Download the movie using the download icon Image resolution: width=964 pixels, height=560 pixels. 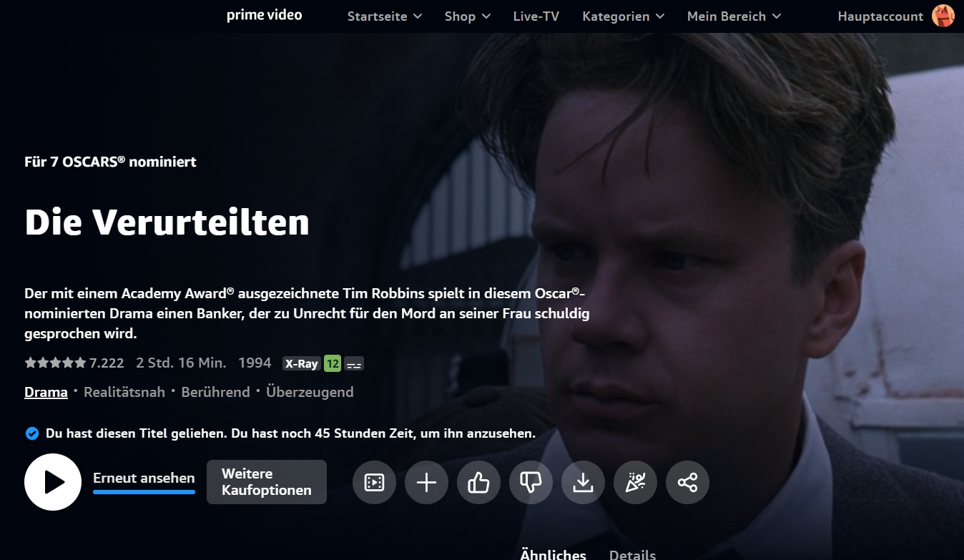pos(583,483)
